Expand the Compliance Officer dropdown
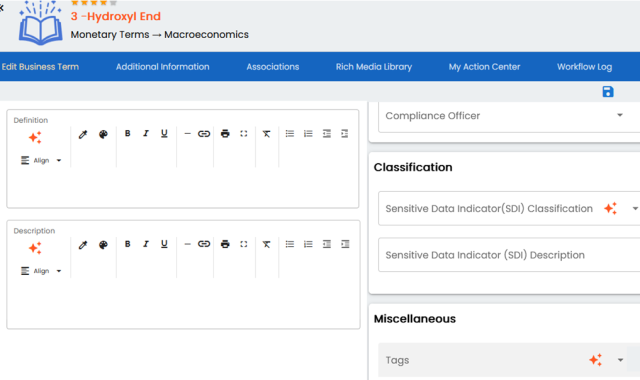 coord(620,116)
